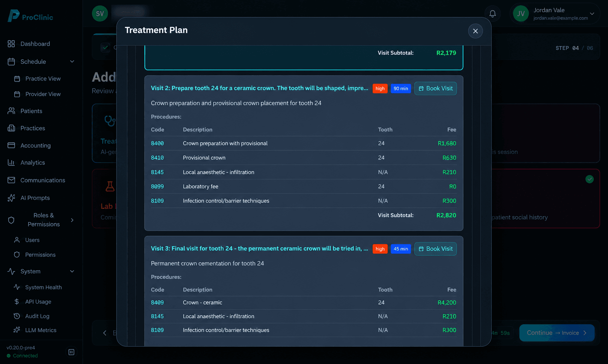This screenshot has height=364, width=608.
Task: Click the Visit 3 title heading
Action: click(x=259, y=249)
